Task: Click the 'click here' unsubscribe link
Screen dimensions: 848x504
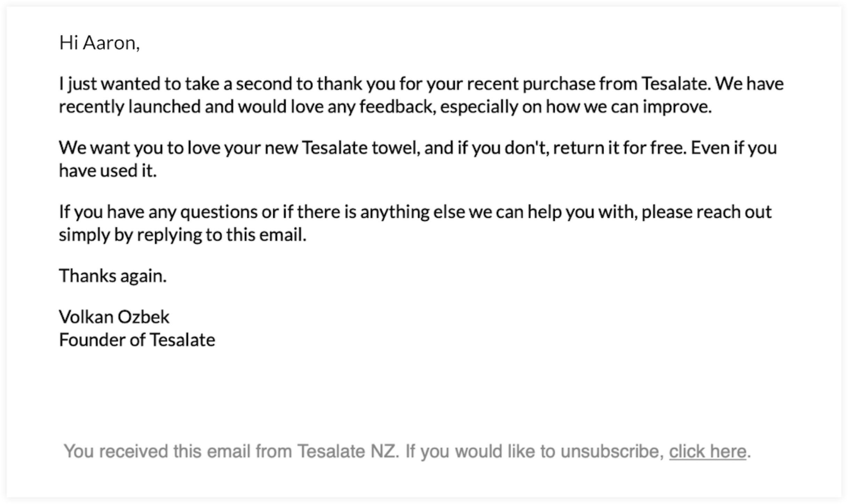Action: click(707, 451)
